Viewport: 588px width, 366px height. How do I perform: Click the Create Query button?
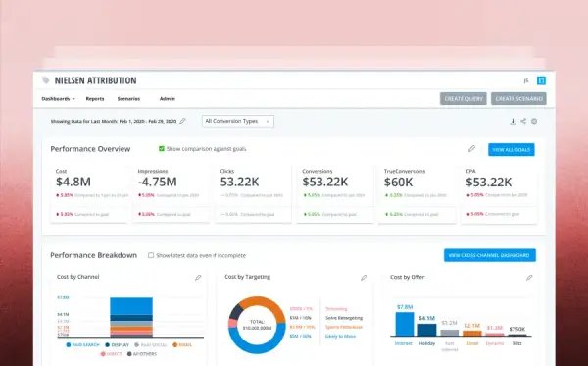(464, 99)
